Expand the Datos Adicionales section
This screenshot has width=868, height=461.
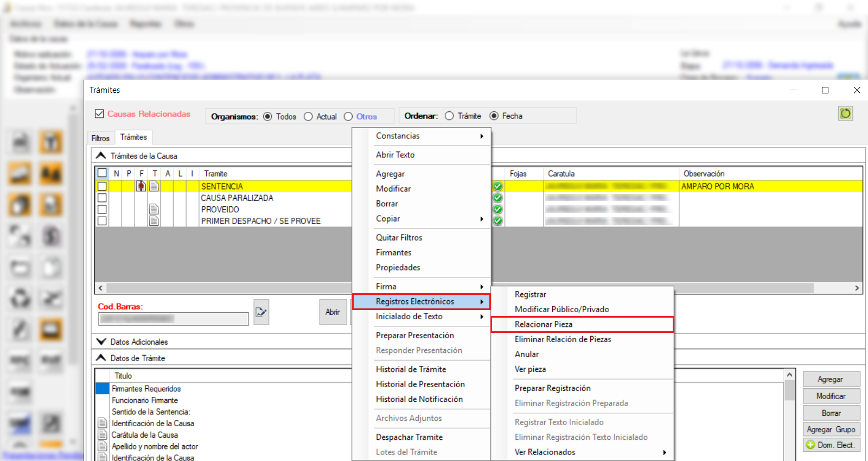[x=101, y=342]
